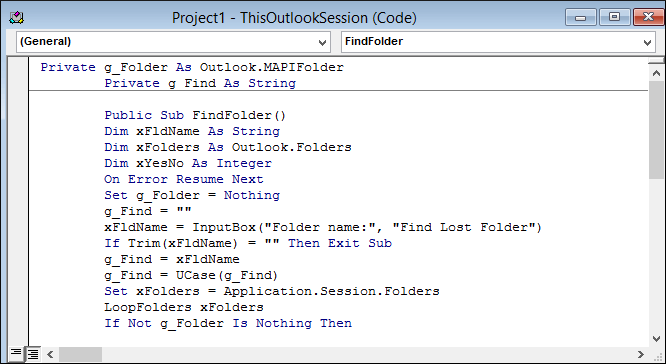Maximize the code window

[x=614, y=17]
